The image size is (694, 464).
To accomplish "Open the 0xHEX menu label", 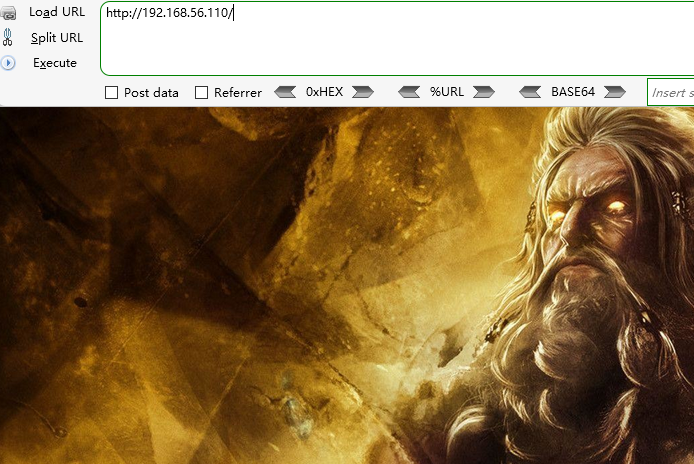I will point(324,92).
